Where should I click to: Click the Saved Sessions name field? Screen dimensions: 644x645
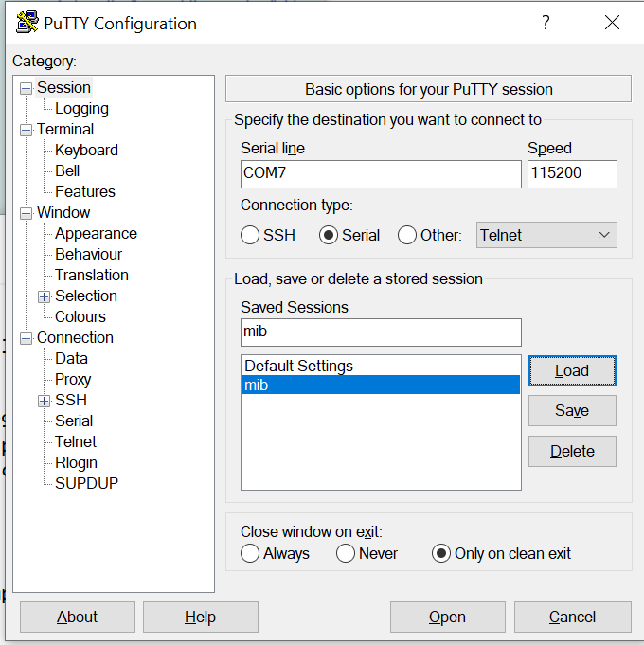(x=381, y=331)
